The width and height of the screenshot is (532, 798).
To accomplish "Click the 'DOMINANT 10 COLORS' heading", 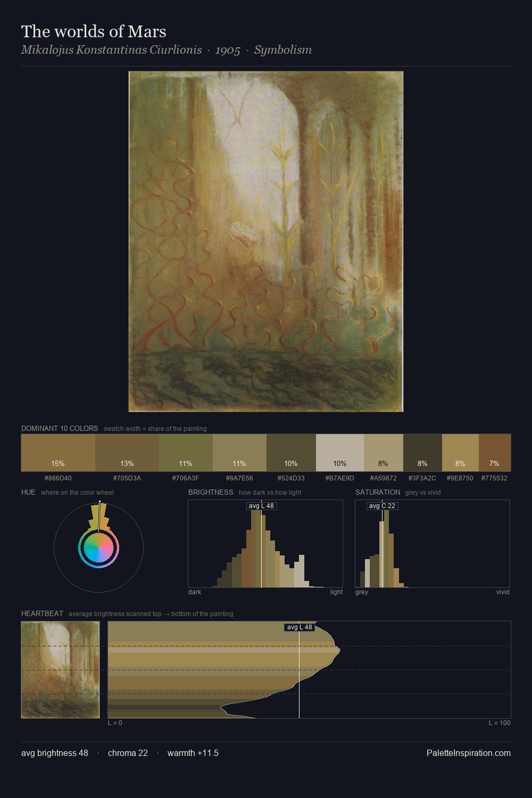I will (x=60, y=428).
